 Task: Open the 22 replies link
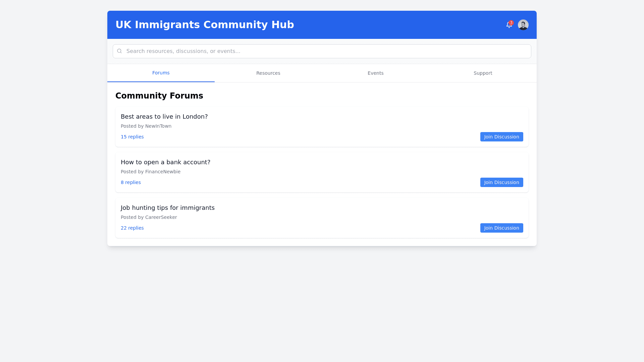132,228
